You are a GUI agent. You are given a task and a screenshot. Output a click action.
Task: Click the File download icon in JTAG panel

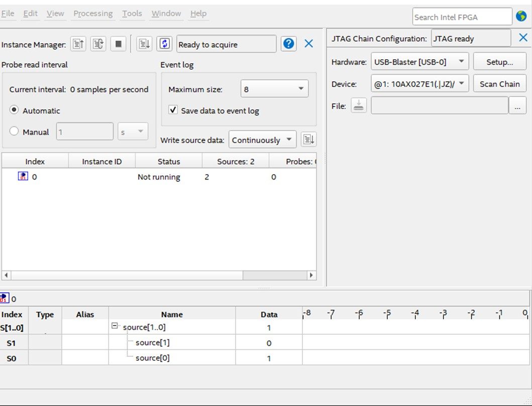(x=359, y=105)
